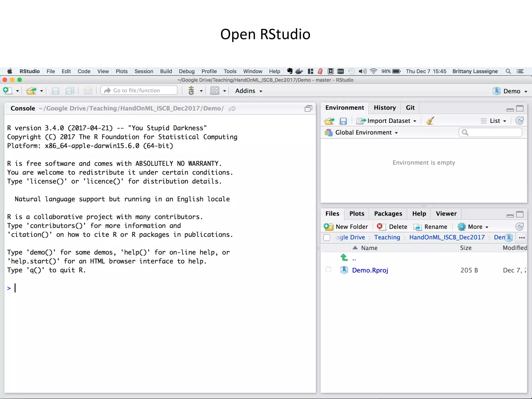Click the Delete file button

392,227
